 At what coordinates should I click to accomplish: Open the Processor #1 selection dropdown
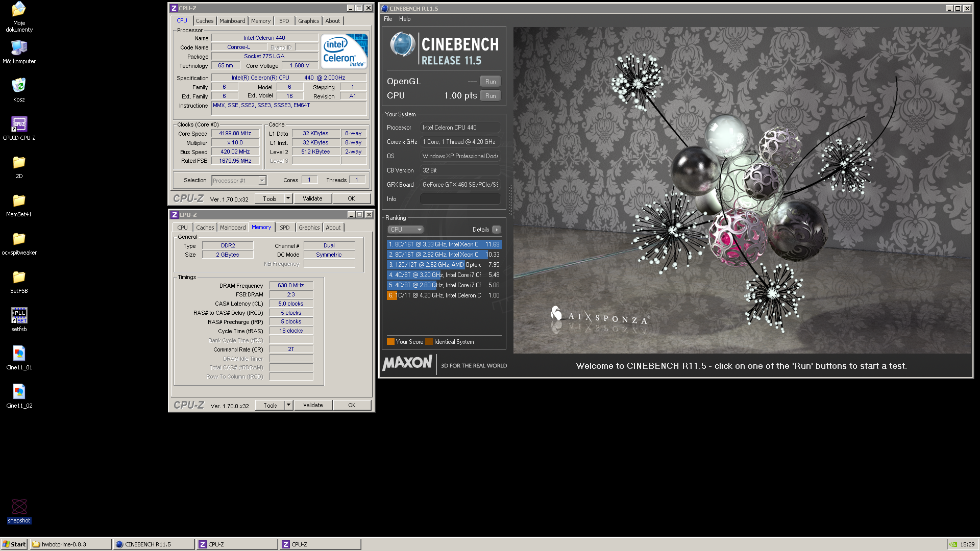coord(239,181)
